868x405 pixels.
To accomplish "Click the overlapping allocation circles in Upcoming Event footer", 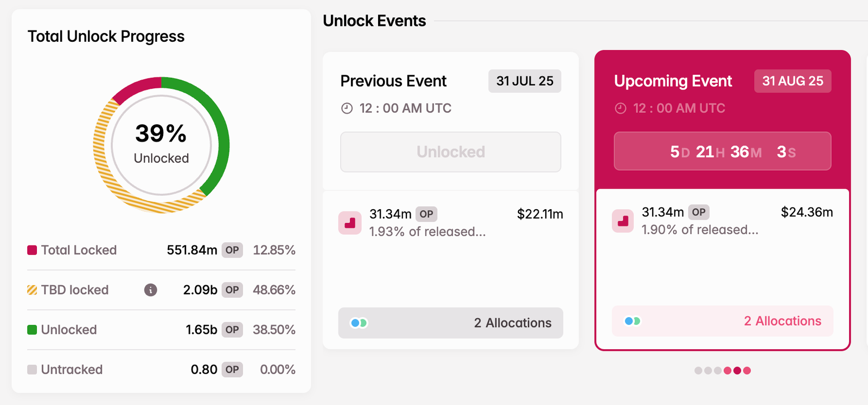I will coord(632,320).
